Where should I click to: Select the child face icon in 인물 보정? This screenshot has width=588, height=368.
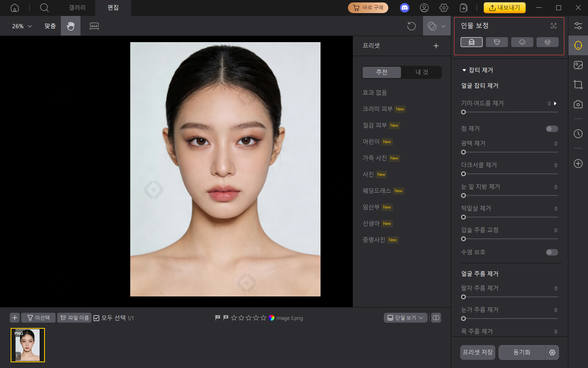[x=522, y=42]
